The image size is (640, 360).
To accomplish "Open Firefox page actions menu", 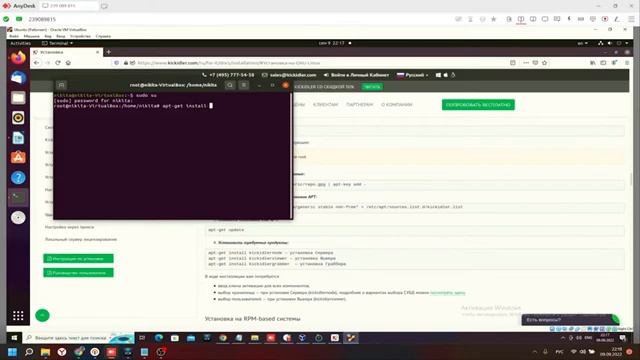I will 526,63.
